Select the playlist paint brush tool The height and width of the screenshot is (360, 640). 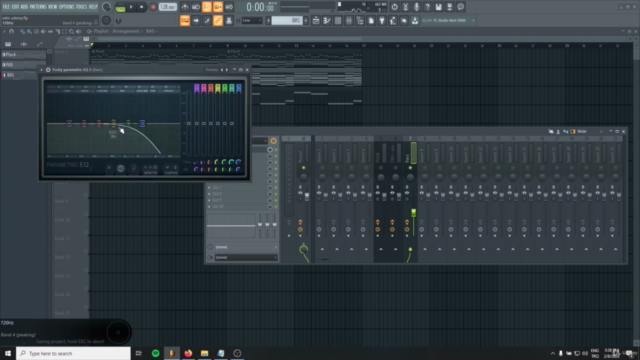pos(29,31)
